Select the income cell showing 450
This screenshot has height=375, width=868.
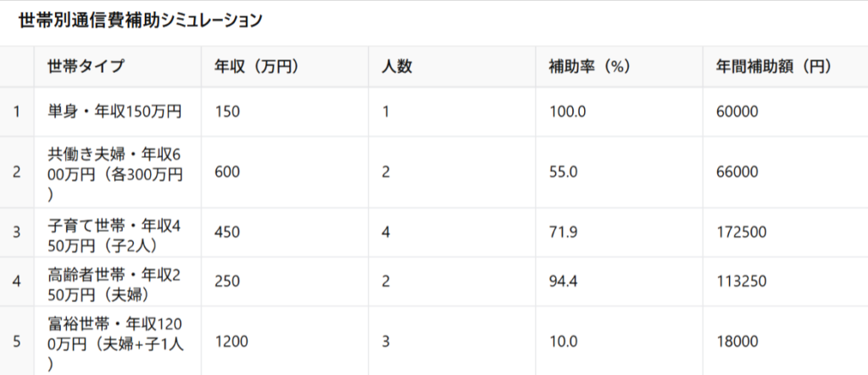(x=228, y=232)
